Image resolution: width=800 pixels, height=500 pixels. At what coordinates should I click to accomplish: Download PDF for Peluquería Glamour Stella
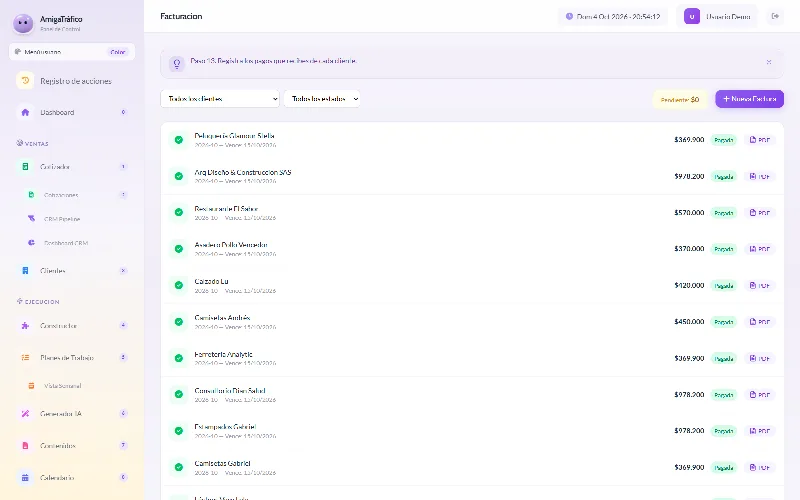759,140
